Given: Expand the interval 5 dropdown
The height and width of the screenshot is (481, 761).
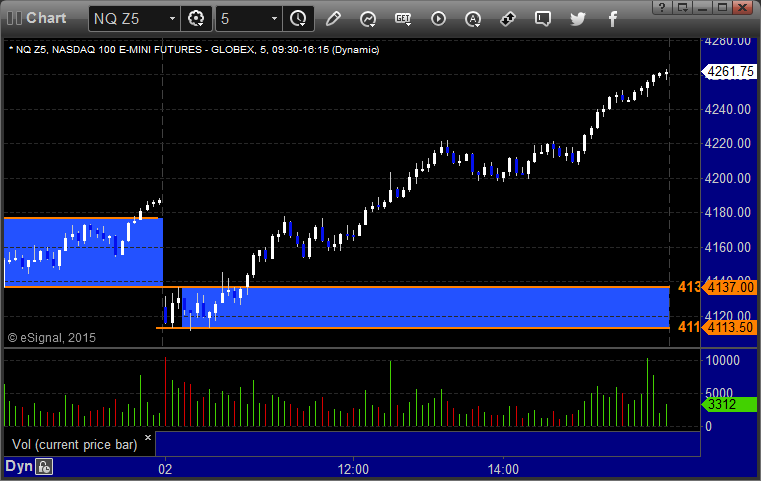Looking at the screenshot, I should pos(274,19).
